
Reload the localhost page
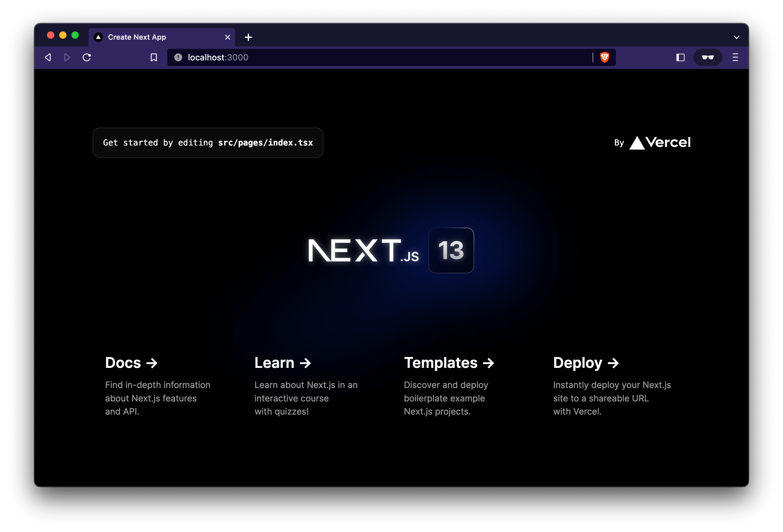pos(87,58)
